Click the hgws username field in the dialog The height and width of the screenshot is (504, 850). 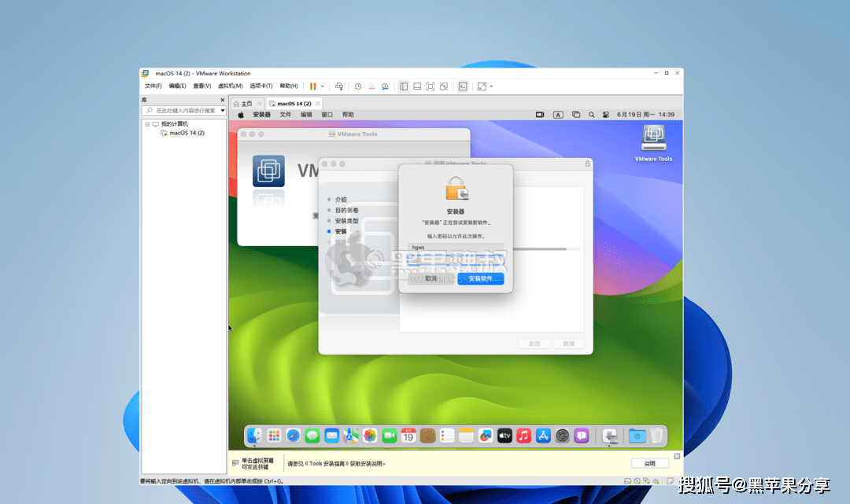(x=456, y=248)
